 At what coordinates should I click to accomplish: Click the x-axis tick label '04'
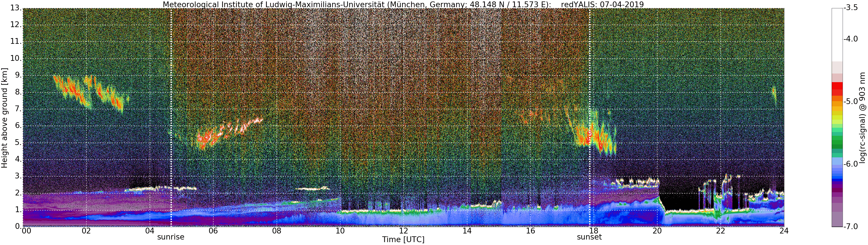point(150,231)
